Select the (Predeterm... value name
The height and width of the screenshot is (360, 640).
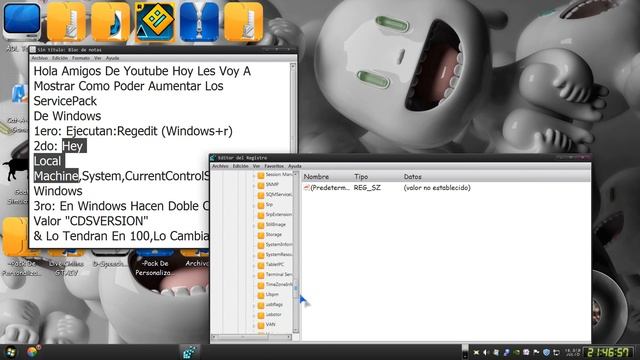pyautogui.click(x=330, y=188)
